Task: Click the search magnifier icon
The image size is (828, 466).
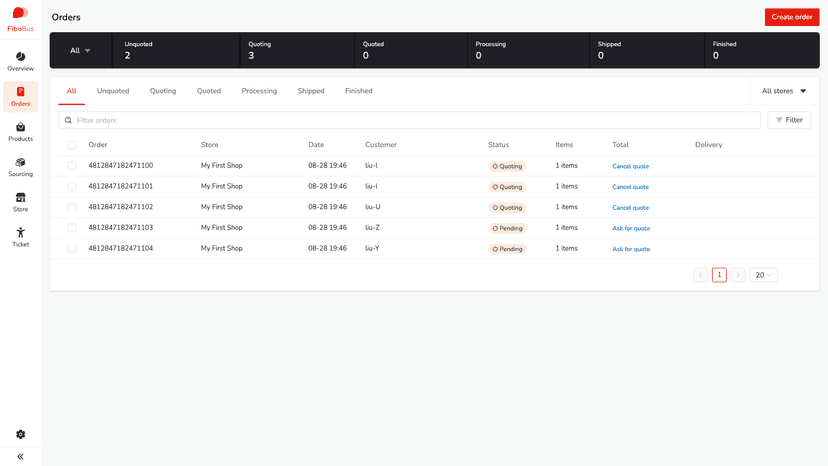Action: coord(68,120)
